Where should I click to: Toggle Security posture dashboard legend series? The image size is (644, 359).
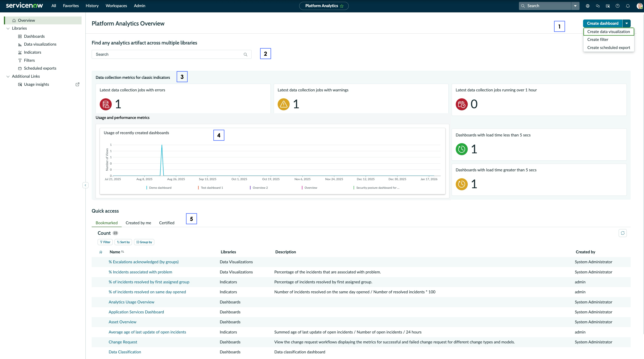click(x=376, y=188)
